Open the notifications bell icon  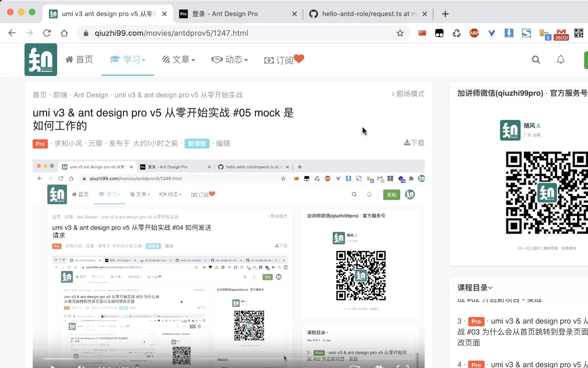(561, 60)
